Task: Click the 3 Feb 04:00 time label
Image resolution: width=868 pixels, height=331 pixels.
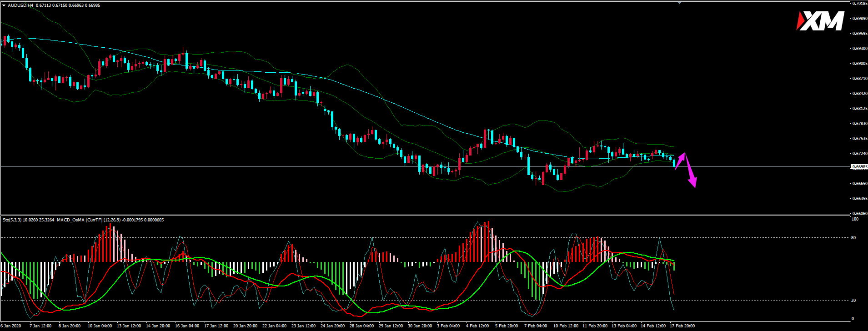Action: (x=448, y=326)
